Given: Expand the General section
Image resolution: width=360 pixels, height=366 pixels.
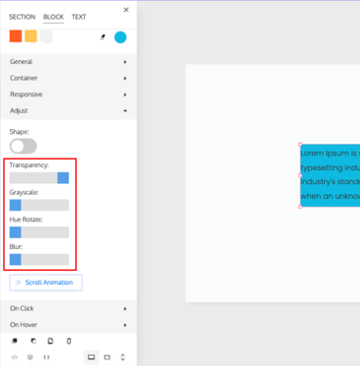Looking at the screenshot, I should [x=68, y=62].
